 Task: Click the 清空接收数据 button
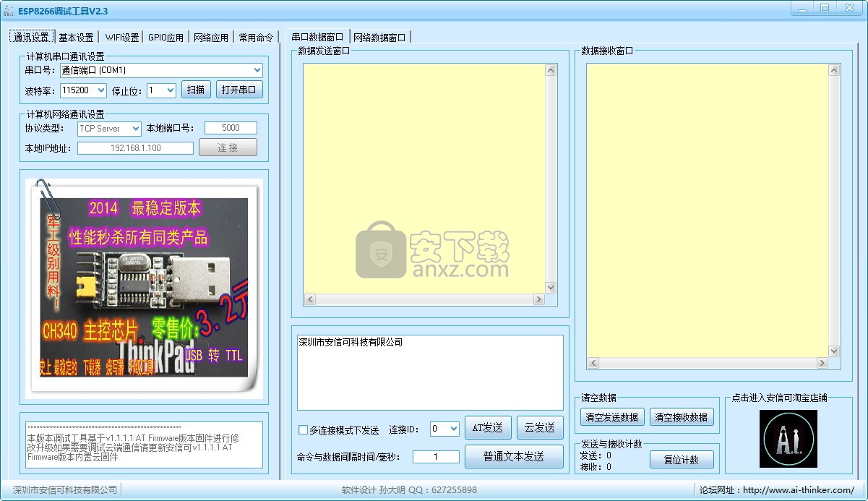point(682,417)
